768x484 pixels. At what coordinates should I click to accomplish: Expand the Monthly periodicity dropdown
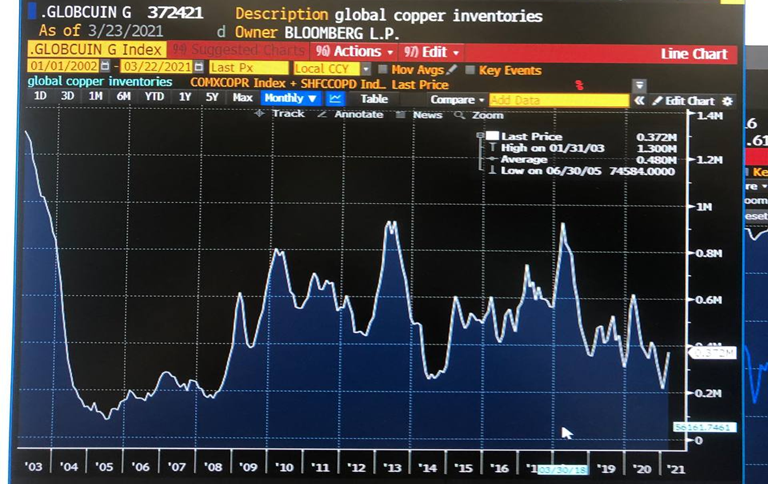(290, 99)
